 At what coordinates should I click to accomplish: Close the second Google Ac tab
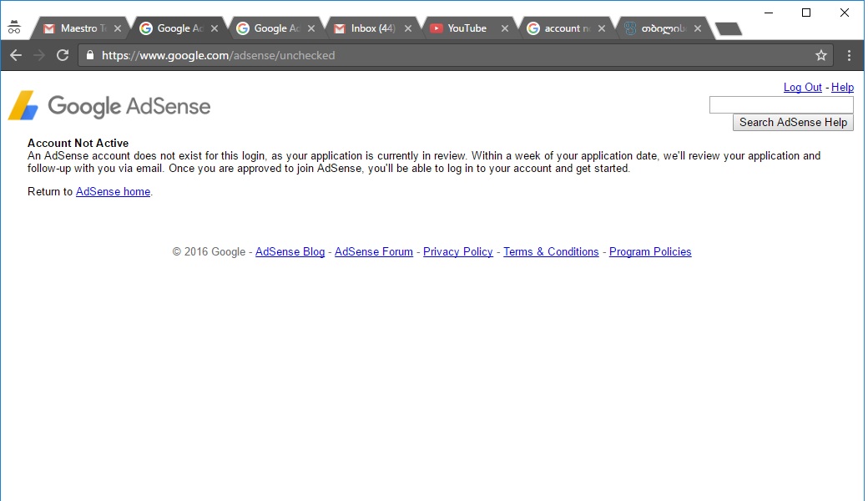coord(311,28)
